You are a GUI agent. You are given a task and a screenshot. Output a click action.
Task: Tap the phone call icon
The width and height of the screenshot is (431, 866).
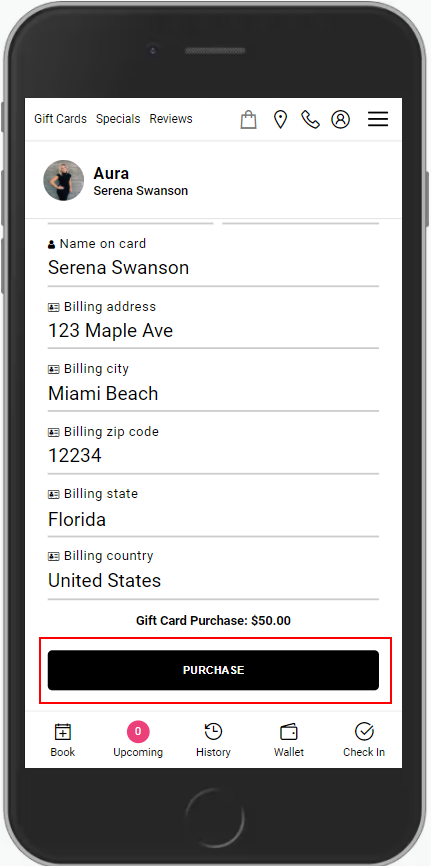(x=310, y=119)
